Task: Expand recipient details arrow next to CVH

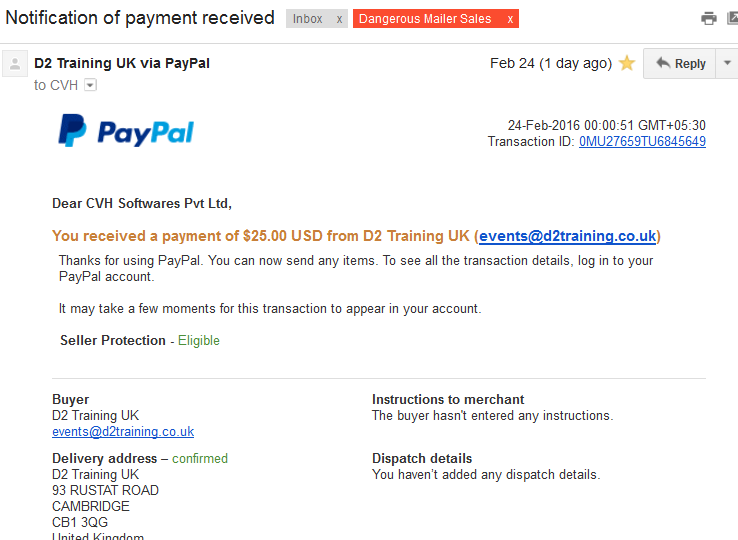Action: coord(90,85)
